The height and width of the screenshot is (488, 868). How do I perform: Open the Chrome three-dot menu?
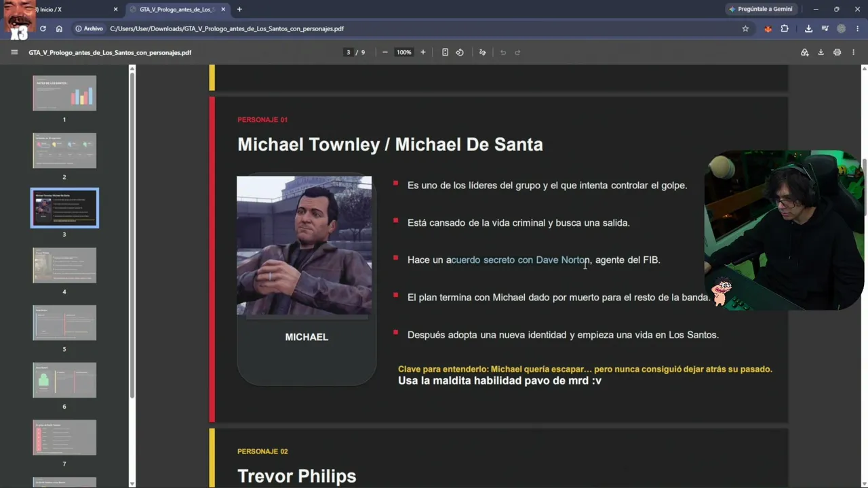tap(858, 28)
